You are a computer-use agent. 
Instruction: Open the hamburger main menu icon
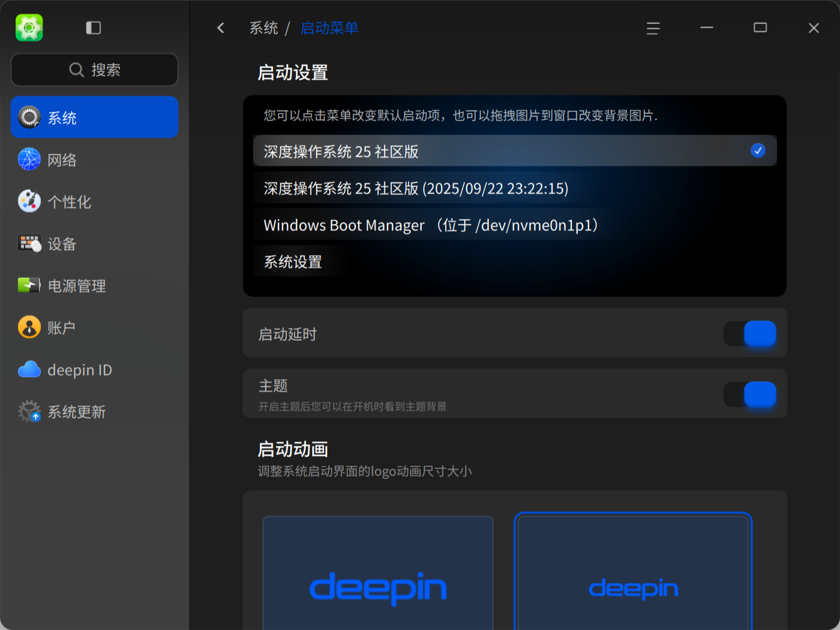pos(653,28)
